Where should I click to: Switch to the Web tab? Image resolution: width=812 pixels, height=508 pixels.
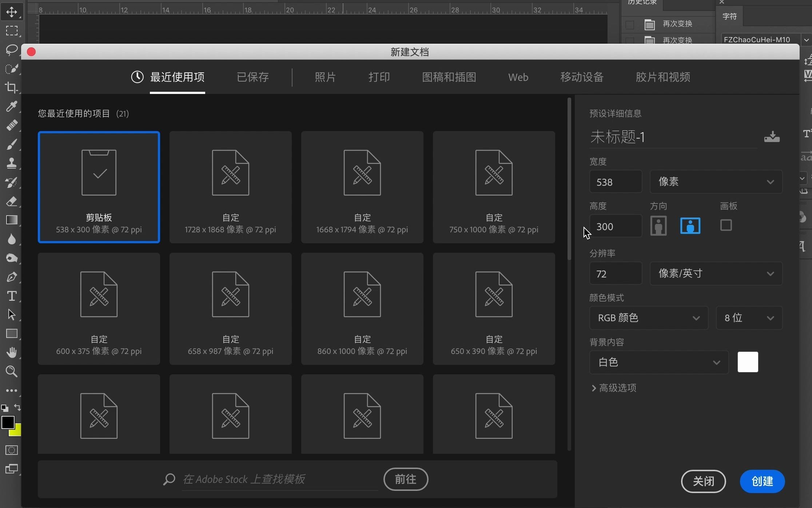point(518,77)
